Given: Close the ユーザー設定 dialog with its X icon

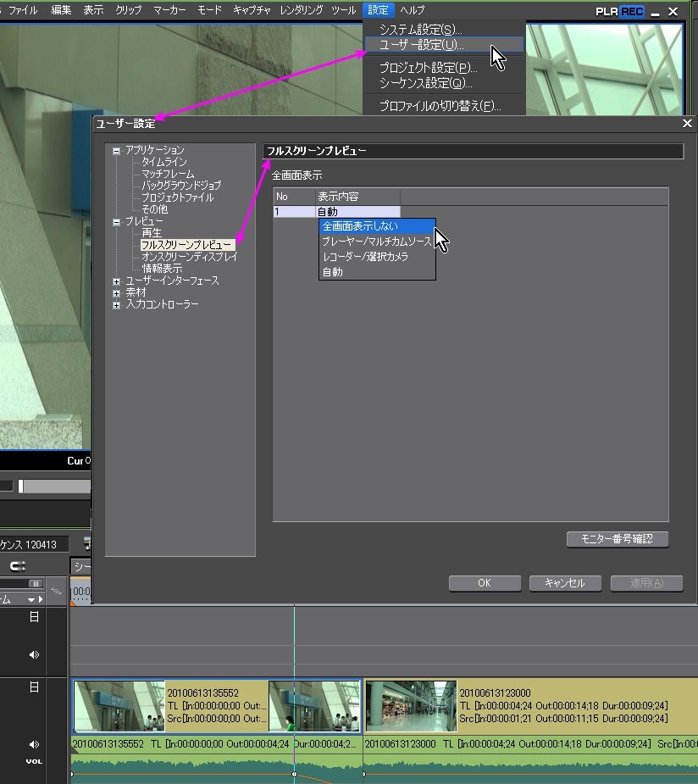Looking at the screenshot, I should pos(687,124).
